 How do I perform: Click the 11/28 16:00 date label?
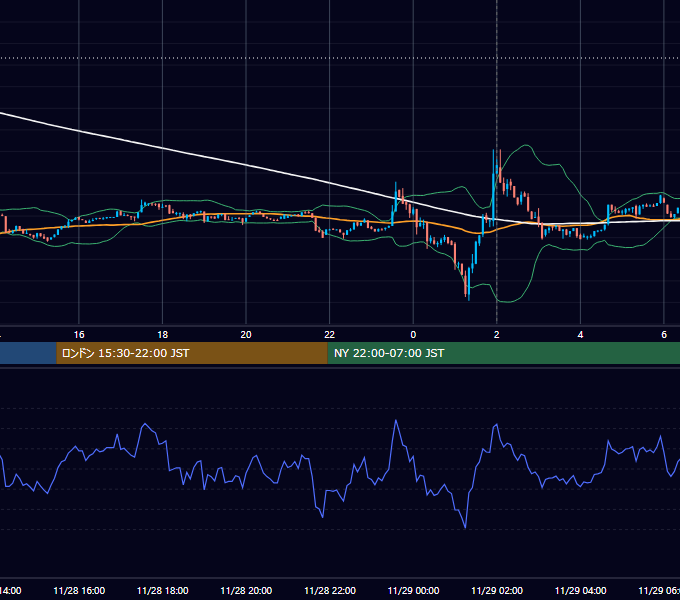(79, 591)
